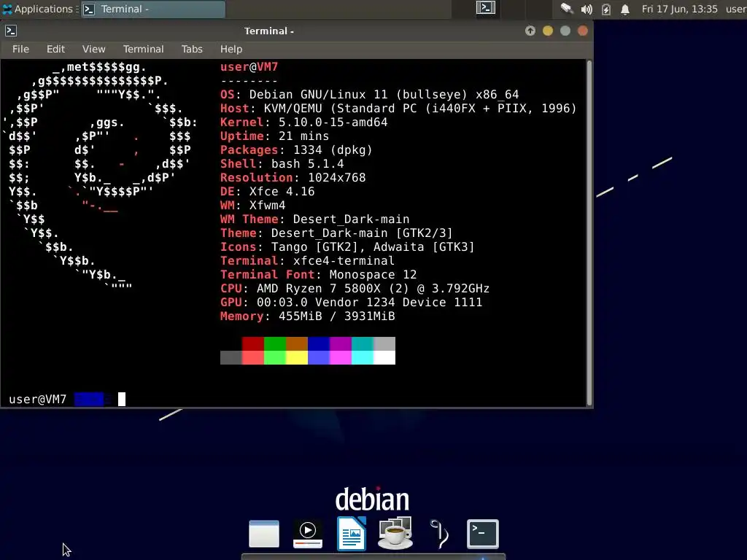The height and width of the screenshot is (560, 747).
Task: Click the volume speaker tray icon
Action: (587, 9)
